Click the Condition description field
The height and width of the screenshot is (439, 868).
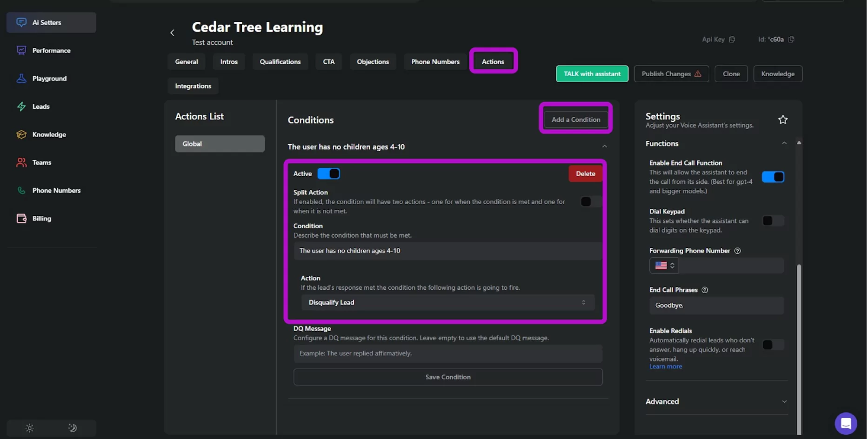click(448, 251)
